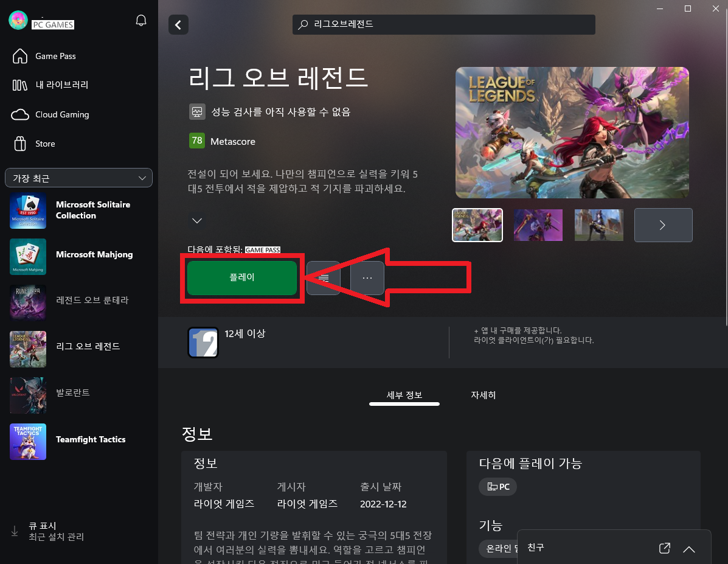728x564 pixels.
Task: Click the Teamfight Tactics game icon
Action: click(x=28, y=441)
